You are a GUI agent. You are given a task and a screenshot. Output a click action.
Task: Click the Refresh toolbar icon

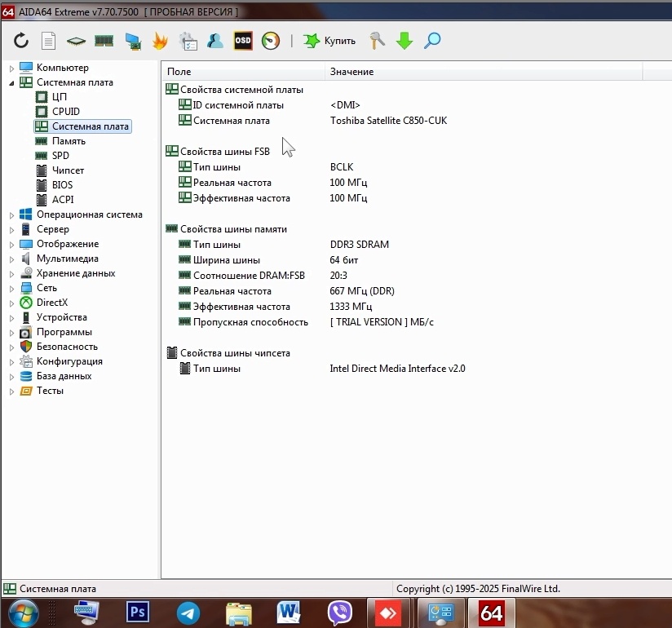point(21,41)
